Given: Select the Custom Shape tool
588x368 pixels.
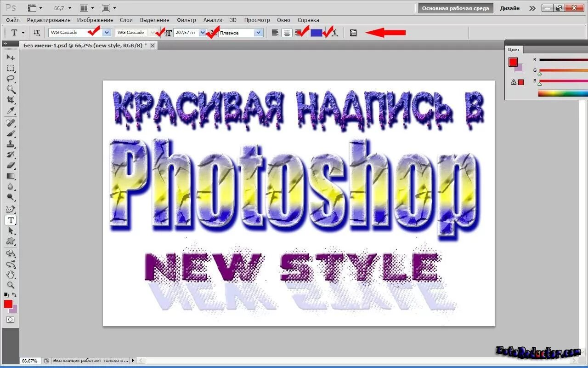Looking at the screenshot, I should point(11,241).
